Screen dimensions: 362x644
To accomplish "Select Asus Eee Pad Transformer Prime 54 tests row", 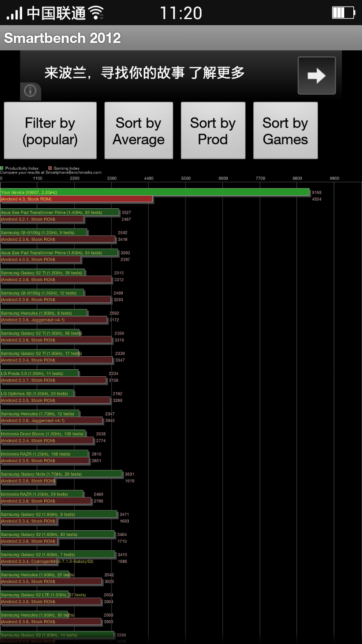I will pyautogui.click(x=59, y=253).
